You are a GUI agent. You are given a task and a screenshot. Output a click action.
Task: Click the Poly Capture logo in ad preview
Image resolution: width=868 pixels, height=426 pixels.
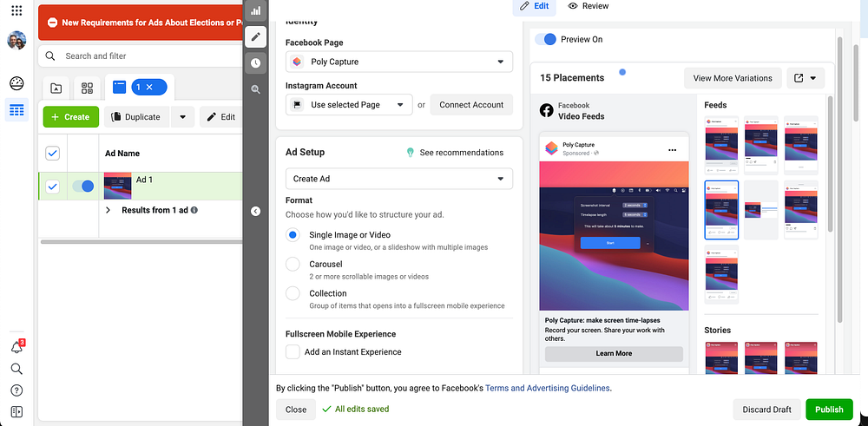click(552, 147)
